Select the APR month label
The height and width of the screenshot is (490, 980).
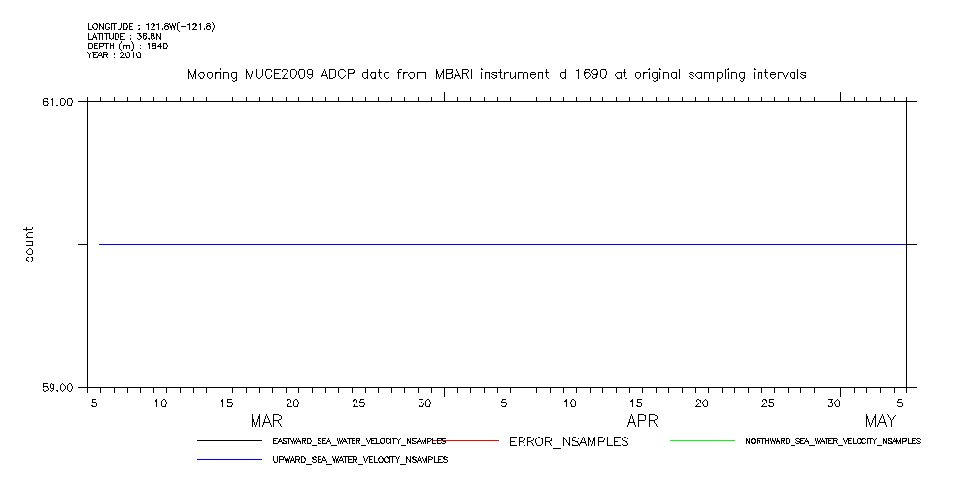click(642, 422)
